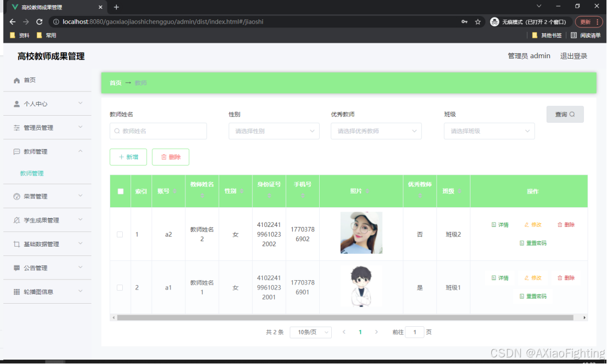Click the 前往 page number input

415,332
